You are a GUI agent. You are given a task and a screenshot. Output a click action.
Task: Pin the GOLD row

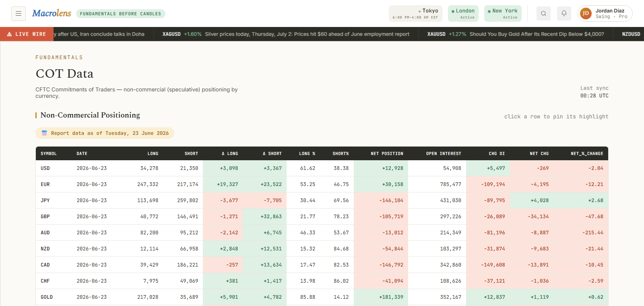click(x=322, y=297)
